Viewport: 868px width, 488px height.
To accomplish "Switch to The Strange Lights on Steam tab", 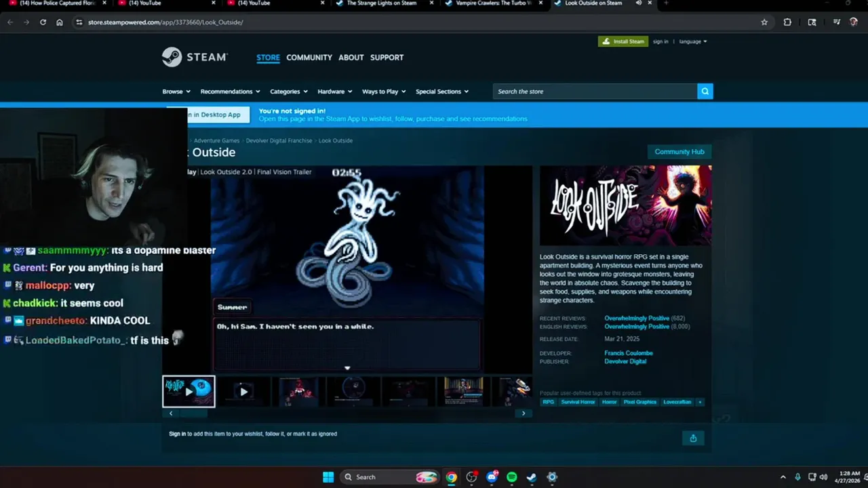I will (x=382, y=3).
